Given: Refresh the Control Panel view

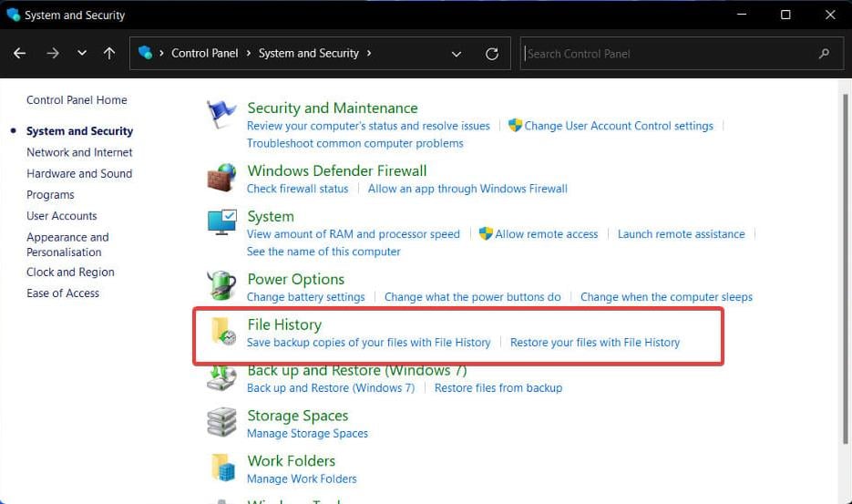Looking at the screenshot, I should click(492, 54).
